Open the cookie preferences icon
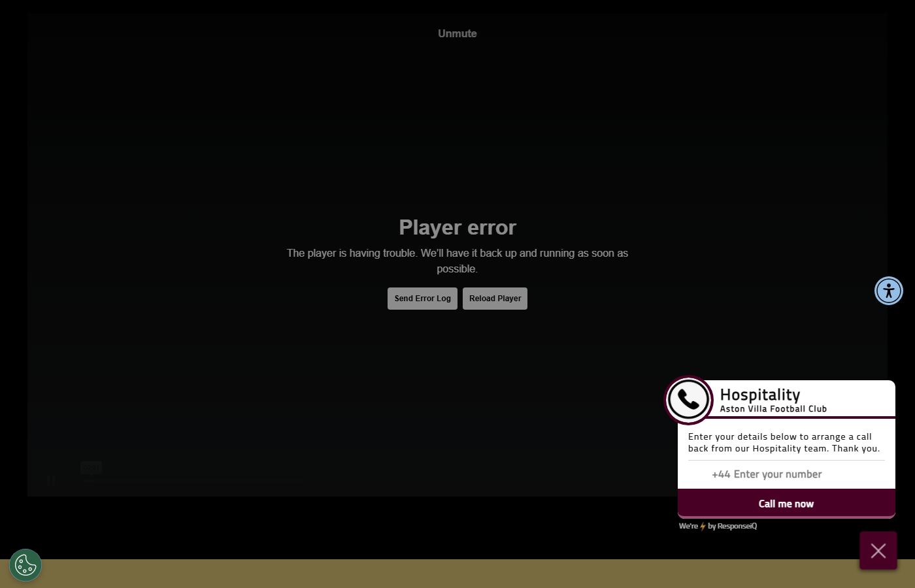 tap(25, 565)
